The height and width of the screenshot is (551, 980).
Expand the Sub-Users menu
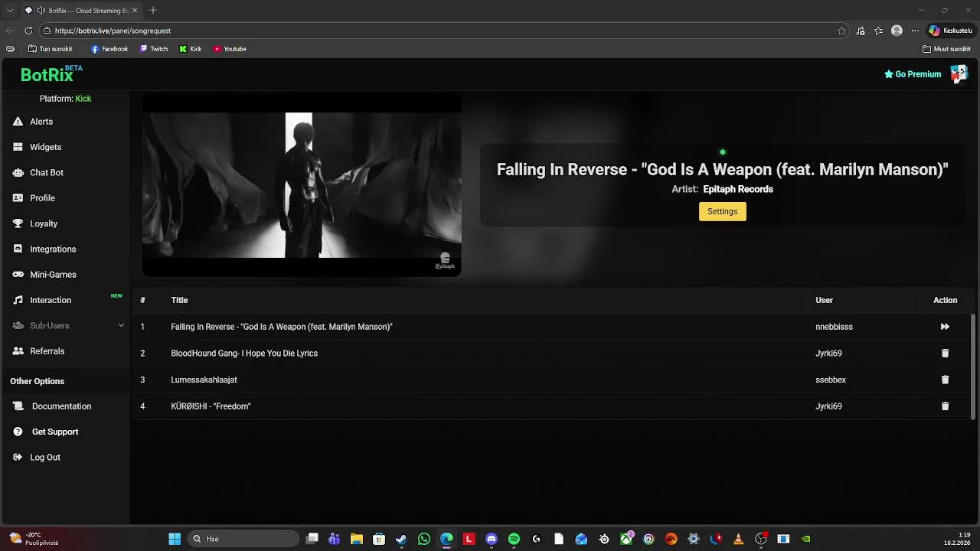point(67,326)
